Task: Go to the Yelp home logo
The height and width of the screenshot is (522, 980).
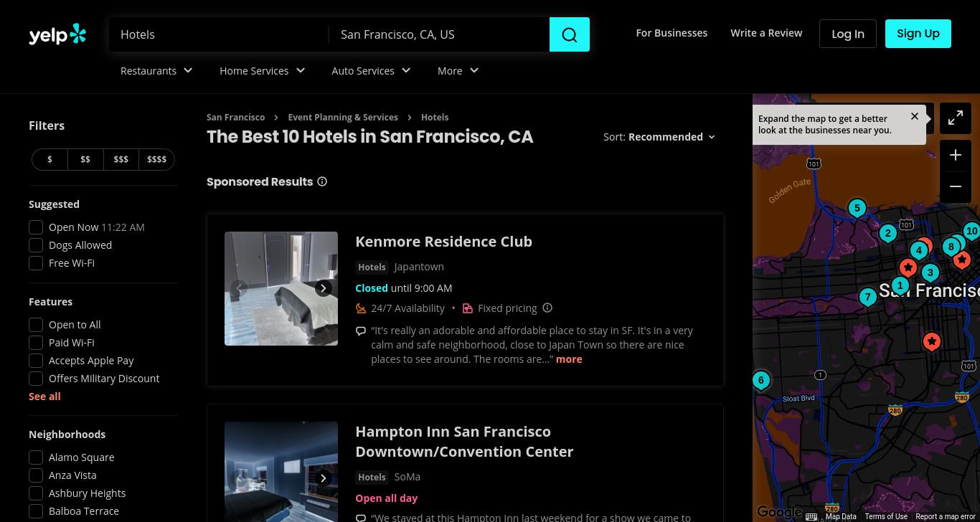Action: 57,34
